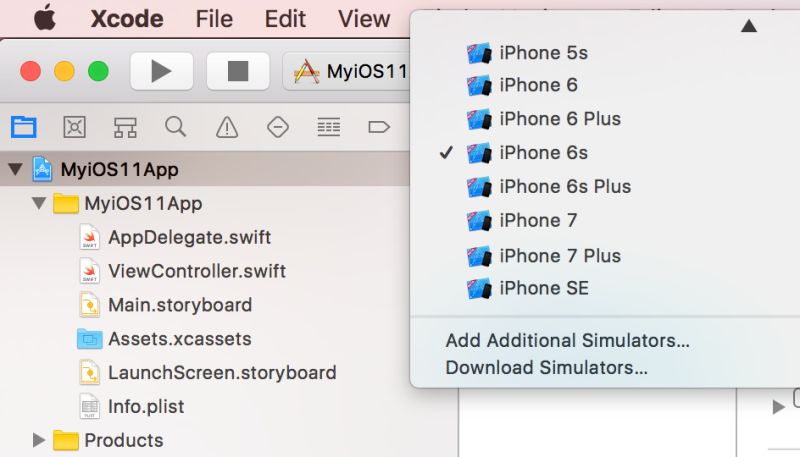This screenshot has height=457, width=800.
Task: Collapse the MyiOS11App folder group
Action: [x=39, y=203]
